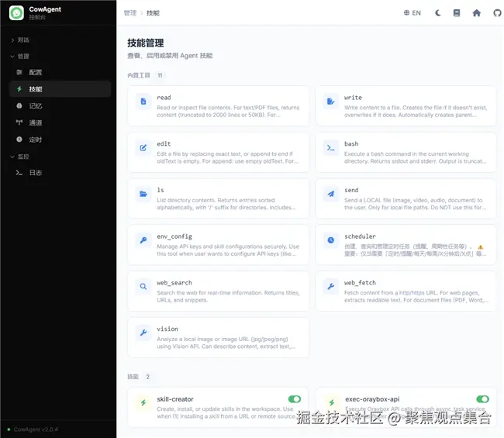Image resolution: width=504 pixels, height=438 pixels.
Task: Click the skill-creator lightning icon
Action: coord(143,402)
